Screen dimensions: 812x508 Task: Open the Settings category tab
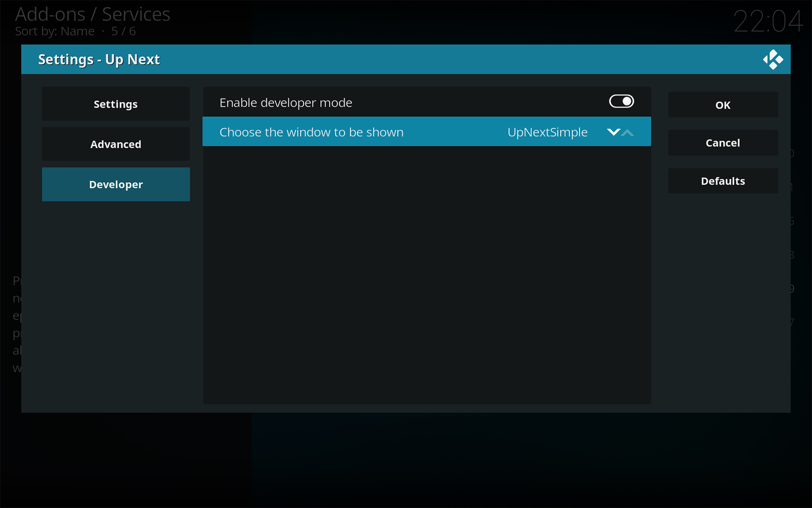[x=115, y=104]
